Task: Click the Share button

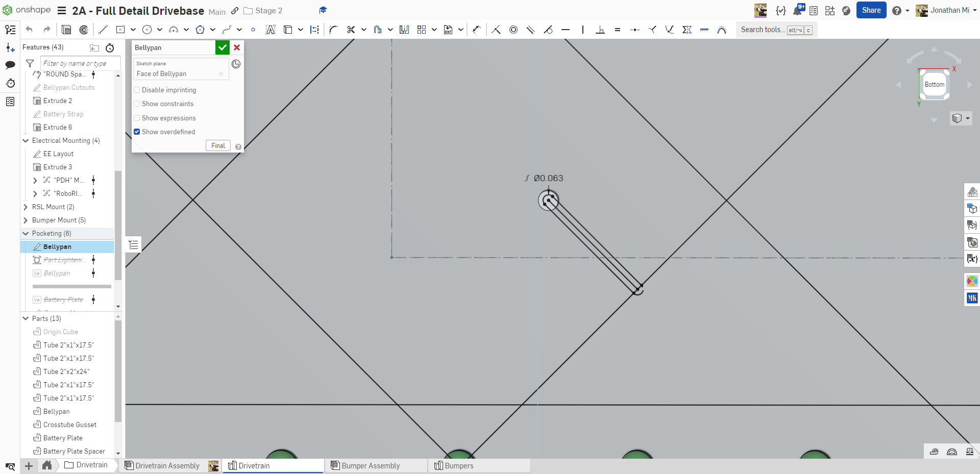Action: tap(871, 10)
